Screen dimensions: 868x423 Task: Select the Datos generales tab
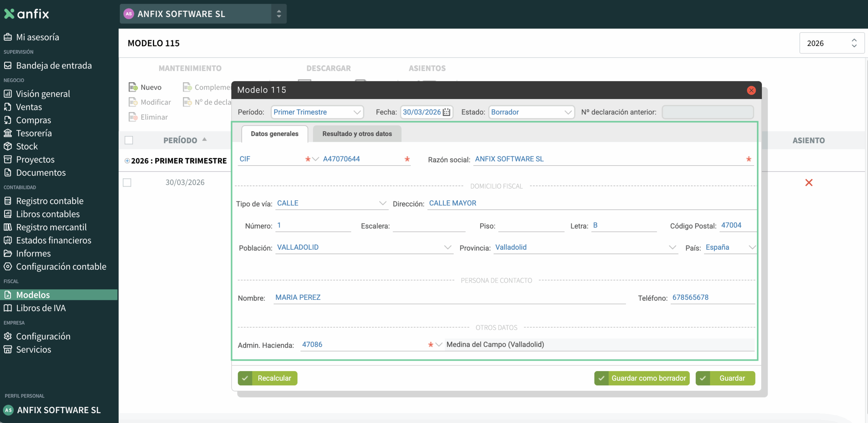[274, 134]
